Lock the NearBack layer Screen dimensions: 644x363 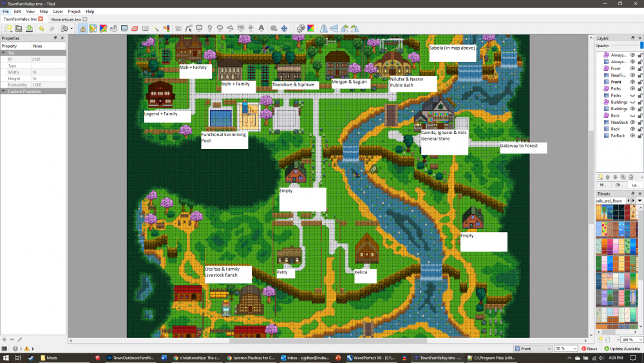(640, 122)
